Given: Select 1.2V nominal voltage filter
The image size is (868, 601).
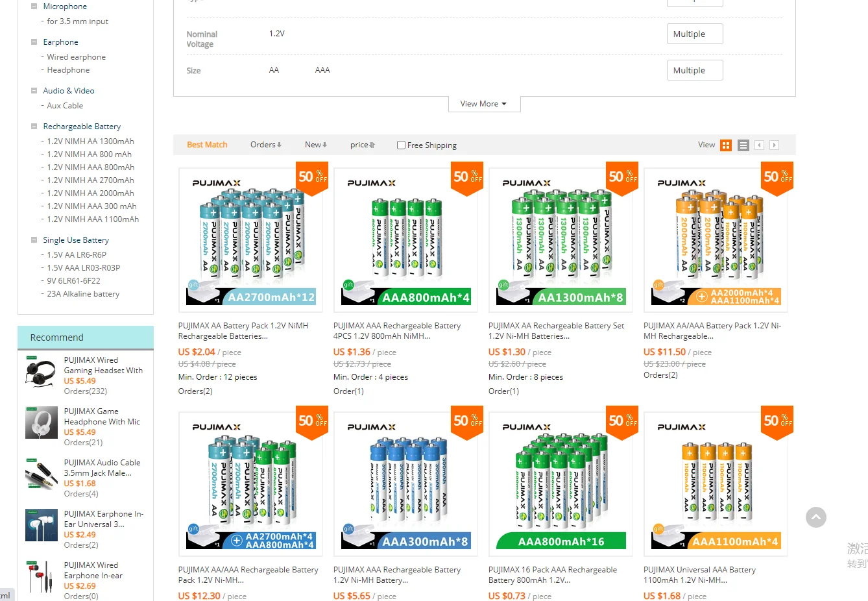Looking at the screenshot, I should (277, 34).
